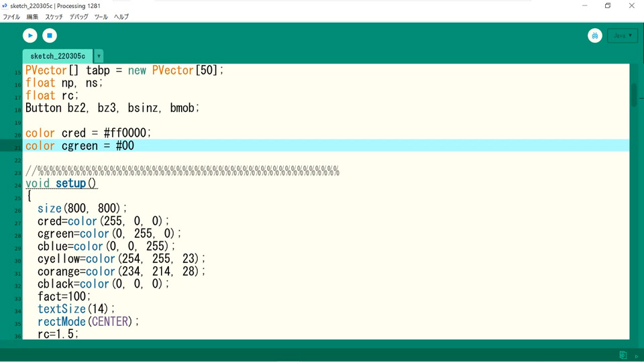
Task: Open the ツール menu
Action: (101, 17)
